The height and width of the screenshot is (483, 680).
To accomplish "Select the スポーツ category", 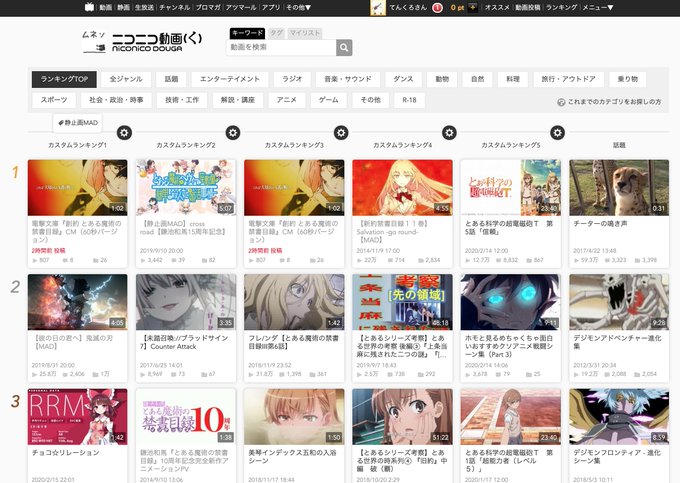I will click(x=54, y=100).
